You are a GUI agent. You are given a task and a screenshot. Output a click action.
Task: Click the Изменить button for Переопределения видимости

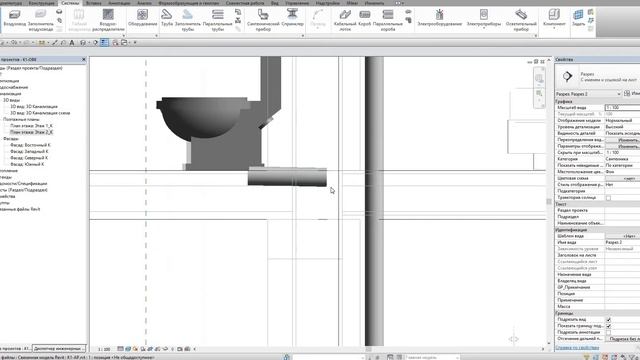(622, 140)
